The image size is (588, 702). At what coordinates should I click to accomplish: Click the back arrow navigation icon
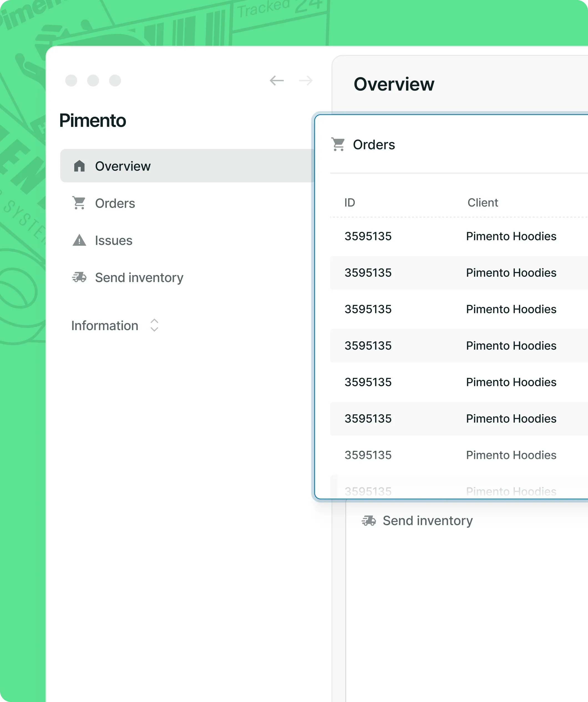click(277, 81)
